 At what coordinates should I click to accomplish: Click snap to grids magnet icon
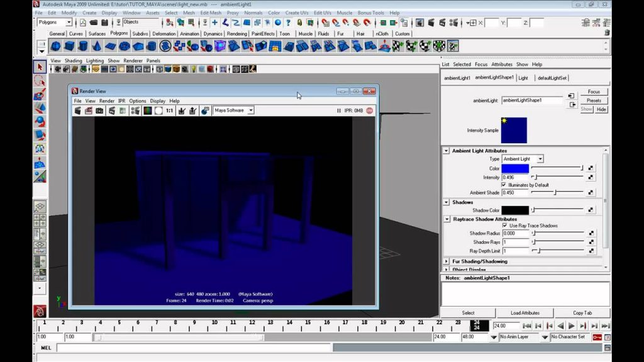[326, 23]
